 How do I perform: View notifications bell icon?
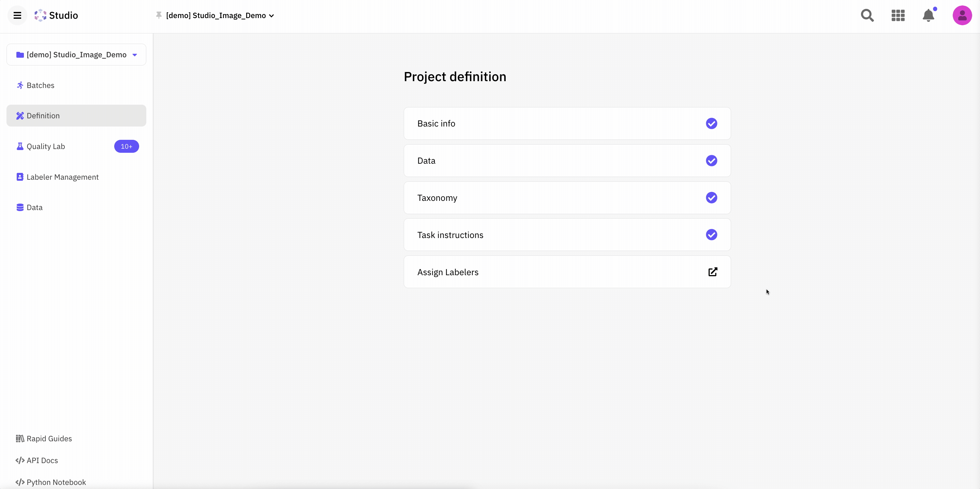[928, 15]
